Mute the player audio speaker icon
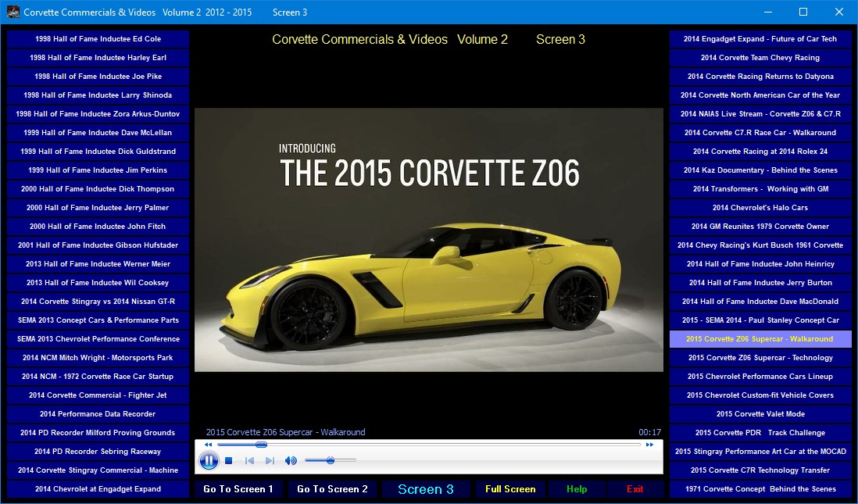 pos(291,461)
